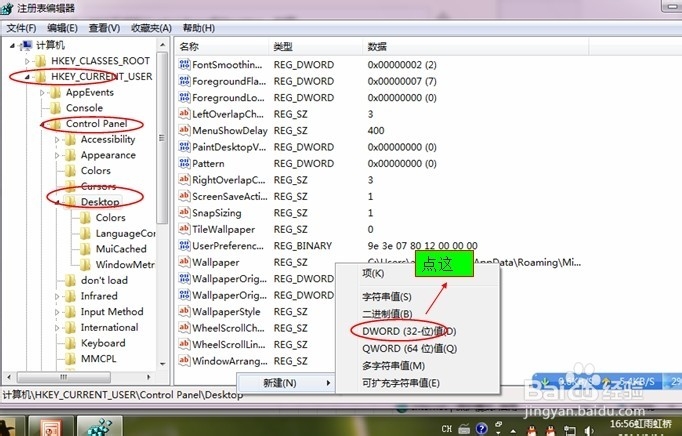Expand the AppEvents key
This screenshot has width=682, height=436.
[x=42, y=92]
